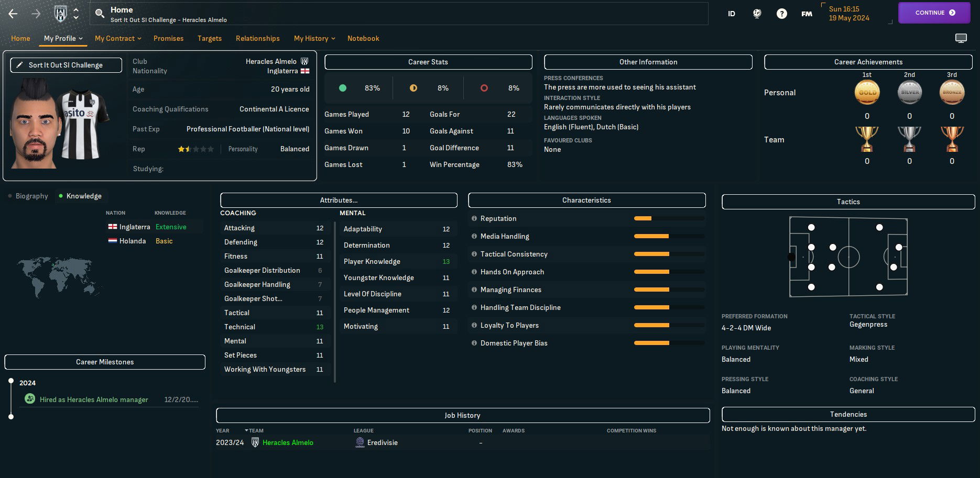Open the club switcher up-down chevrons
Viewport: 980px width, 478px height.
click(x=76, y=14)
